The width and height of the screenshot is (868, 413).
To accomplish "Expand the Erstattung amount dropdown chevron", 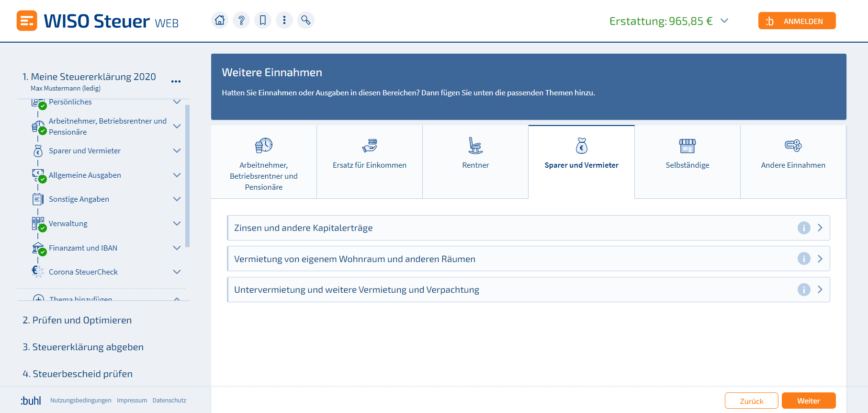I will pos(724,21).
